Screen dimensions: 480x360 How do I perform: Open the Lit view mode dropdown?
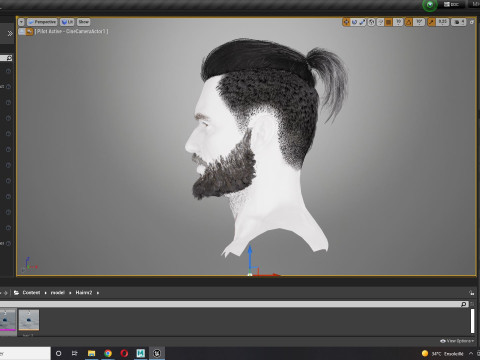click(x=67, y=22)
